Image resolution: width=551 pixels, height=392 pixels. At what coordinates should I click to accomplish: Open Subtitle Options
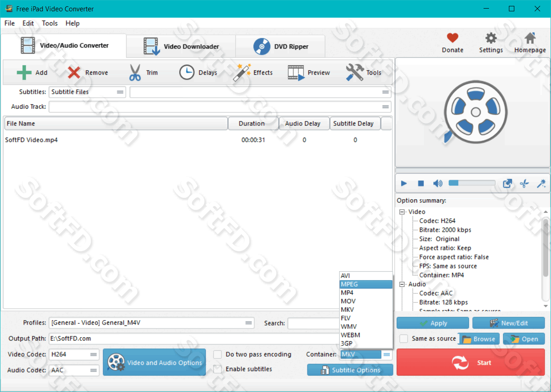350,370
